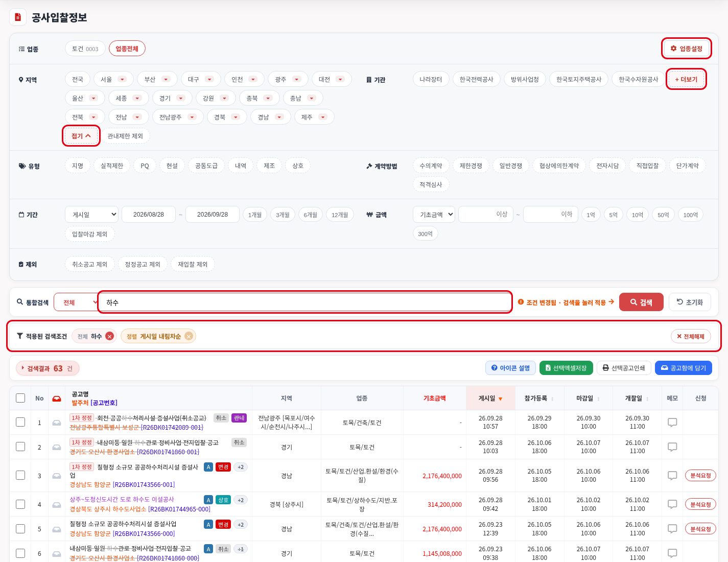The height and width of the screenshot is (562, 728).
Task: Select the 제한경쟁 contract method chip
Action: [471, 166]
